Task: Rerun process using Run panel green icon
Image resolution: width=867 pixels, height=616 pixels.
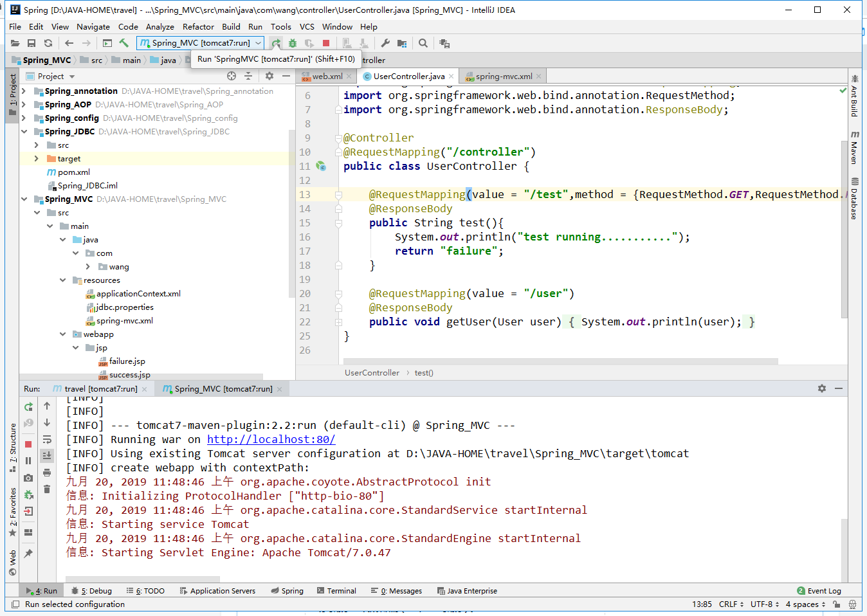Action: [28, 406]
